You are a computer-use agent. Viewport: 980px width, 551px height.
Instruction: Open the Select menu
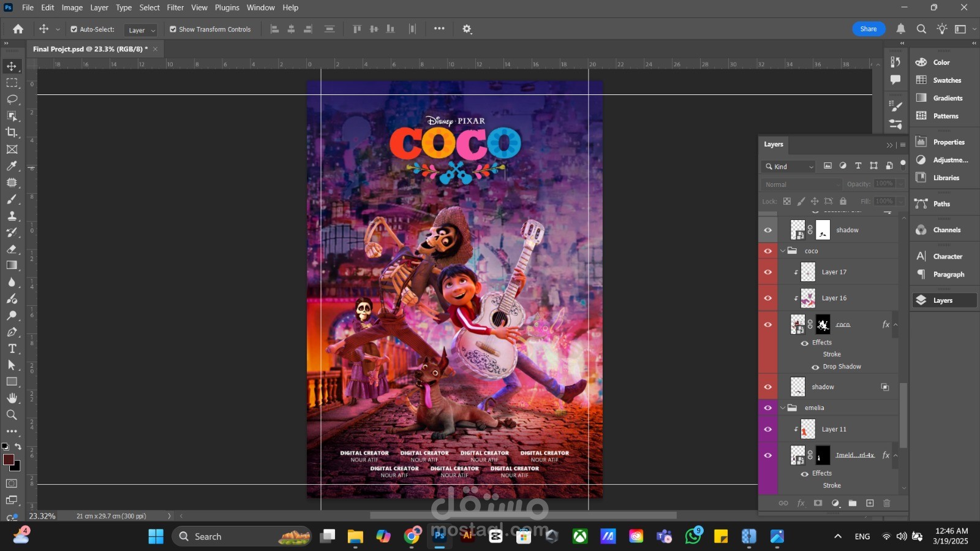[x=149, y=7]
